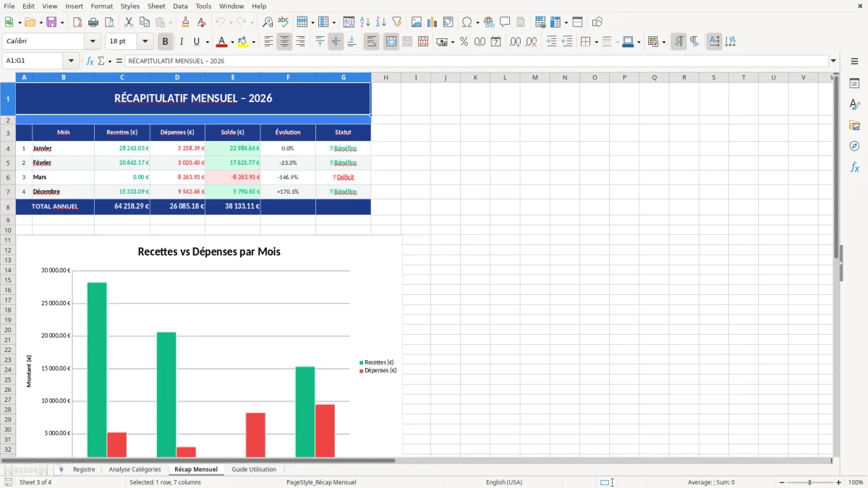Open Underline style dropdown arrow
This screenshot has width=868, height=488.
pos(207,42)
